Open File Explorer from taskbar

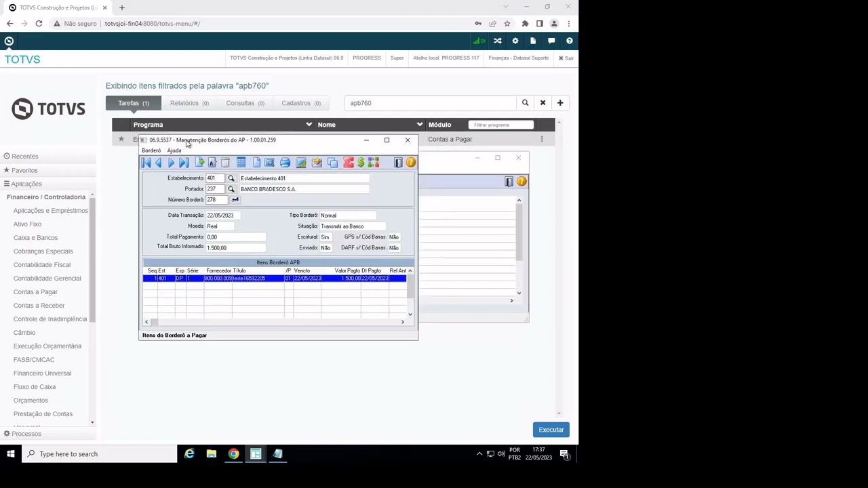point(212,454)
